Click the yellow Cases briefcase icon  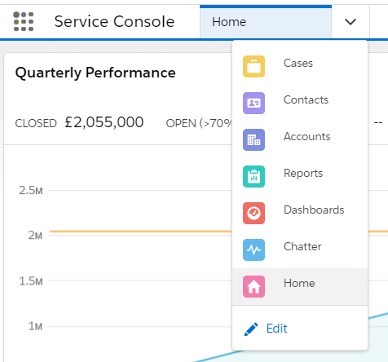(x=254, y=66)
